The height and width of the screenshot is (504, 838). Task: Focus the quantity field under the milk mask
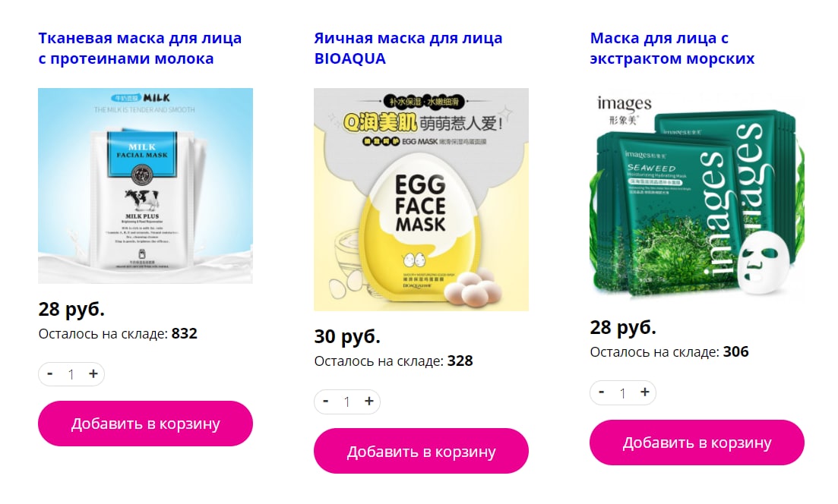pyautogui.click(x=71, y=374)
